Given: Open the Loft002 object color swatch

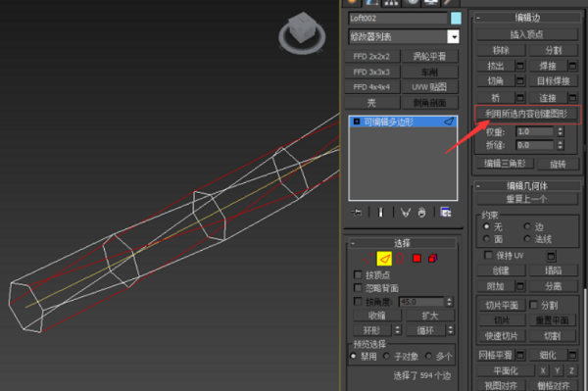Looking at the screenshot, I should click(456, 18).
